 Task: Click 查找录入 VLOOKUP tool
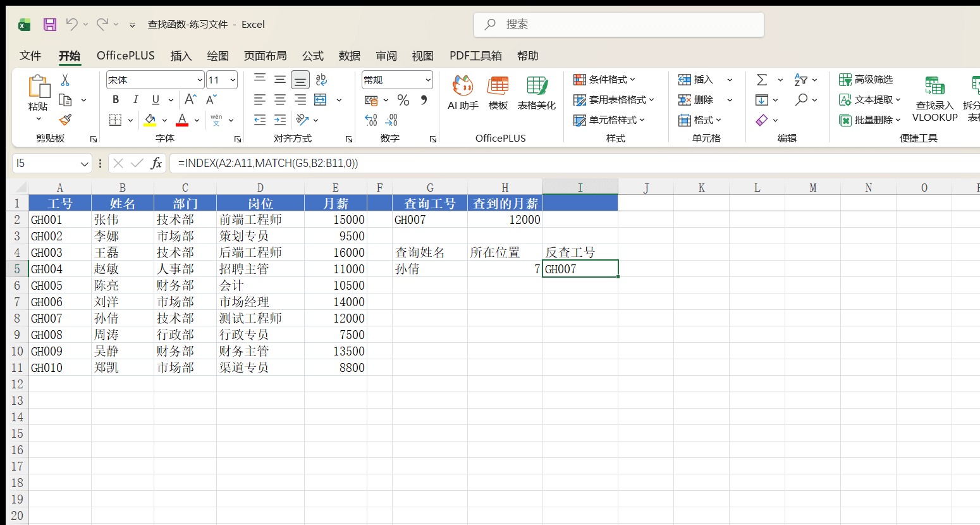click(x=935, y=98)
